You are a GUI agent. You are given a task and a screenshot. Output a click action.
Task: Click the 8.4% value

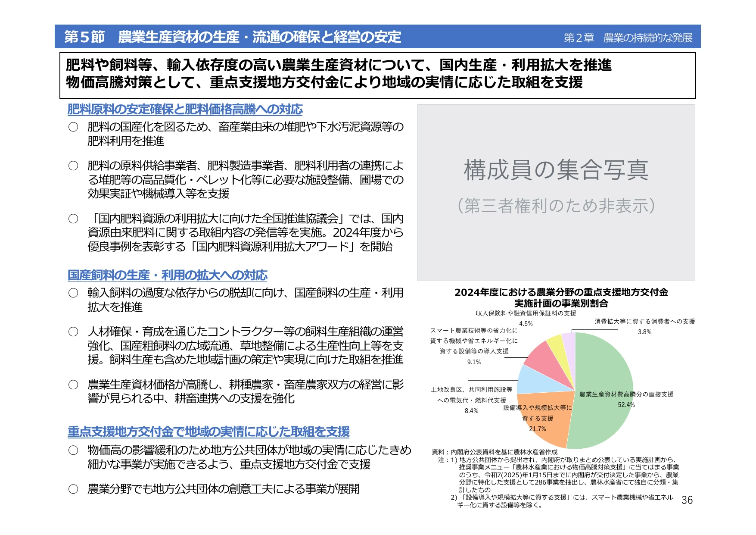point(472,411)
